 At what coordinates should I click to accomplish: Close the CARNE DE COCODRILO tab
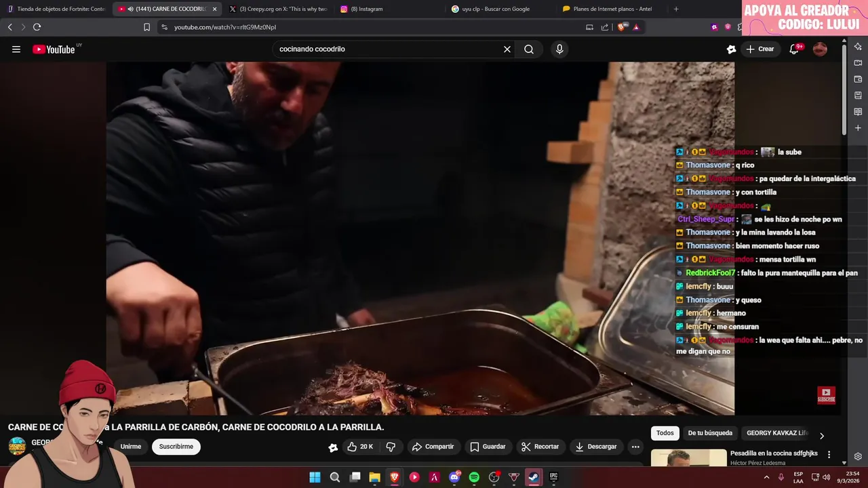click(x=214, y=9)
